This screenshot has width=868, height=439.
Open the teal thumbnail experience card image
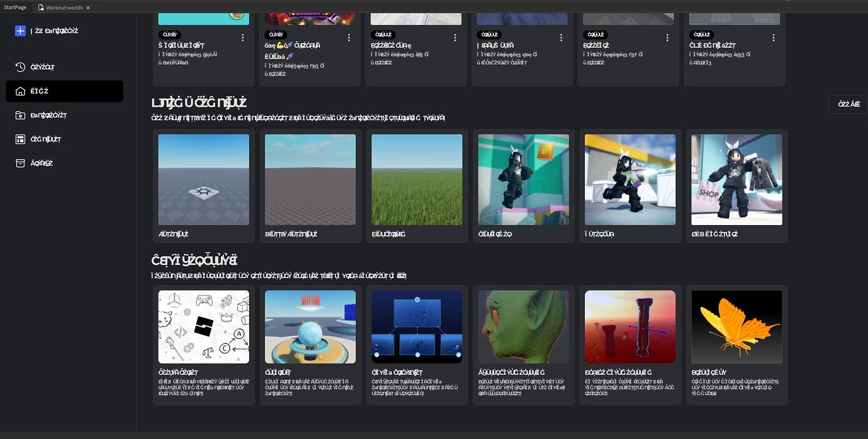pyautogui.click(x=204, y=18)
